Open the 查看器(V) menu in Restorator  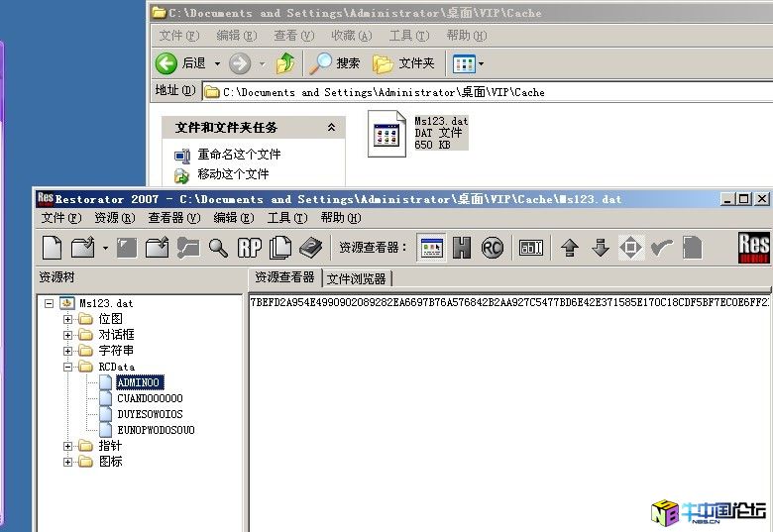click(x=174, y=218)
